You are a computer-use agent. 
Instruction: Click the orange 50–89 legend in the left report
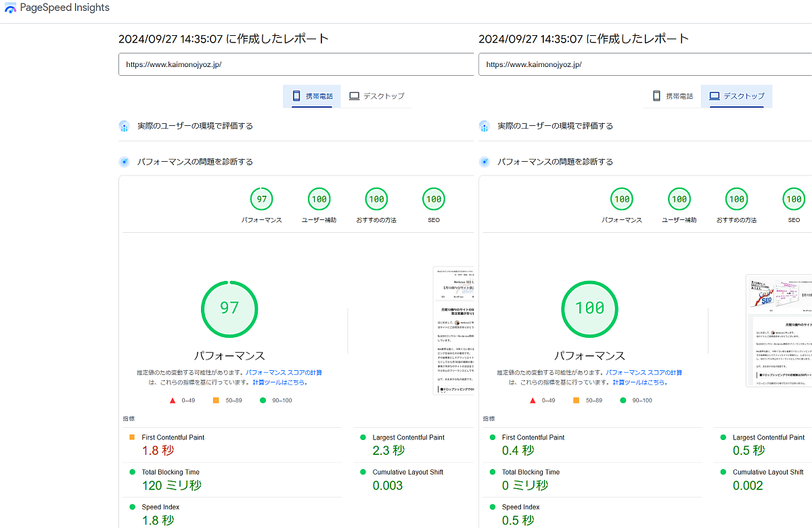pos(228,400)
